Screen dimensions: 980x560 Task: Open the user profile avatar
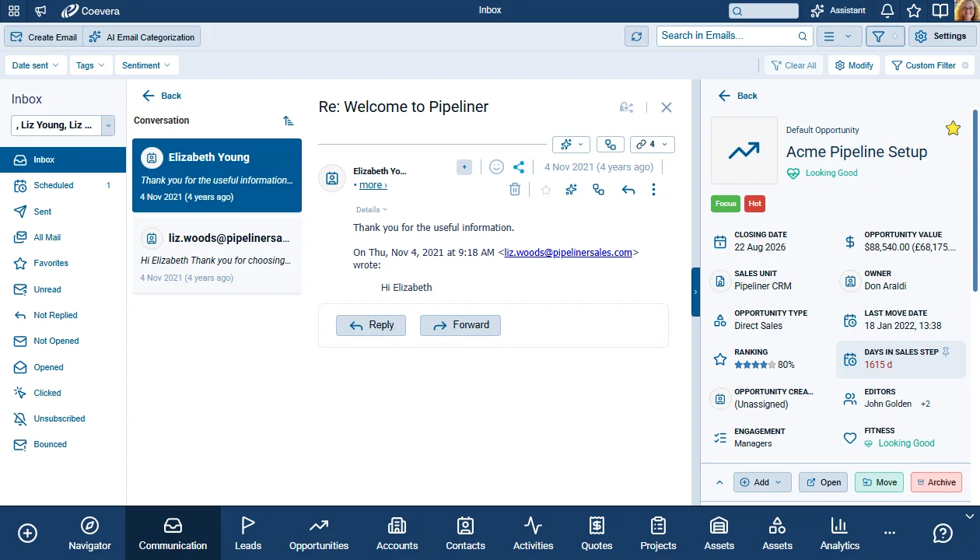967,11
